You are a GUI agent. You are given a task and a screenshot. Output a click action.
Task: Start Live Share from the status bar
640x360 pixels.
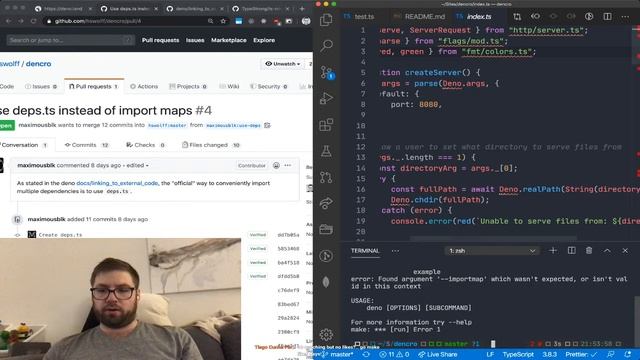tap(438, 354)
